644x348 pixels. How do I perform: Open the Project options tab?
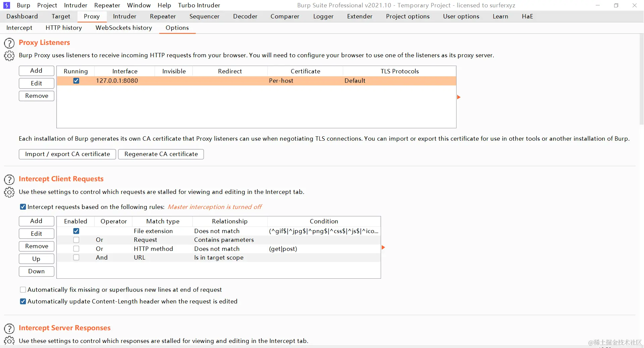408,16
